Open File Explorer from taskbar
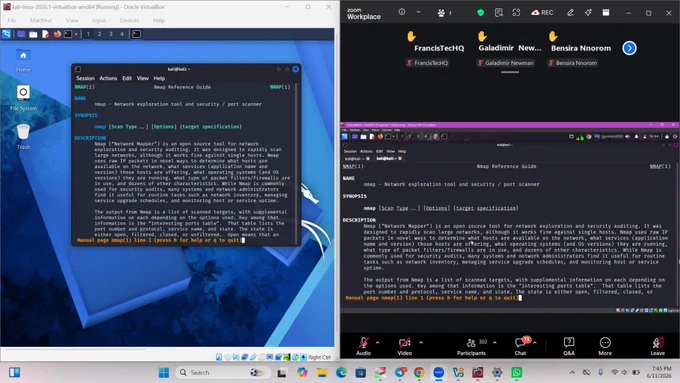Image resolution: width=680 pixels, height=383 pixels. [321, 373]
